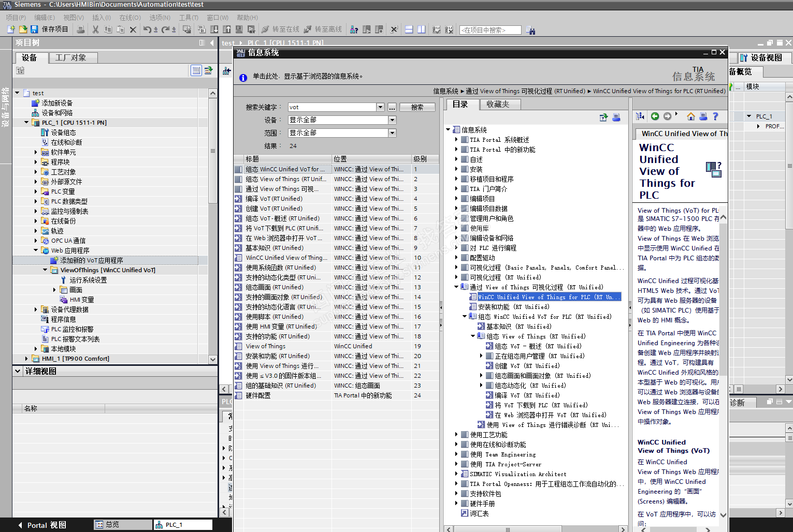The height and width of the screenshot is (532, 793).
Task: Open the 范围 dropdown in search panel
Action: [392, 133]
